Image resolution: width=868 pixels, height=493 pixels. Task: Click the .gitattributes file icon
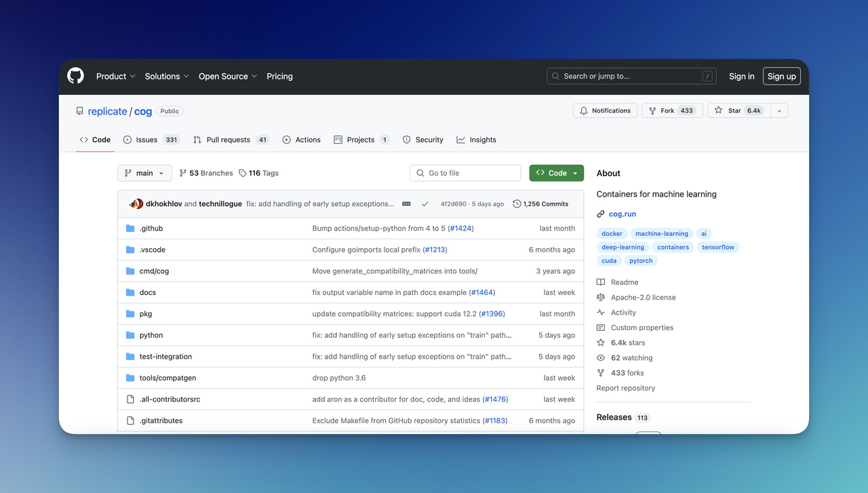[130, 420]
